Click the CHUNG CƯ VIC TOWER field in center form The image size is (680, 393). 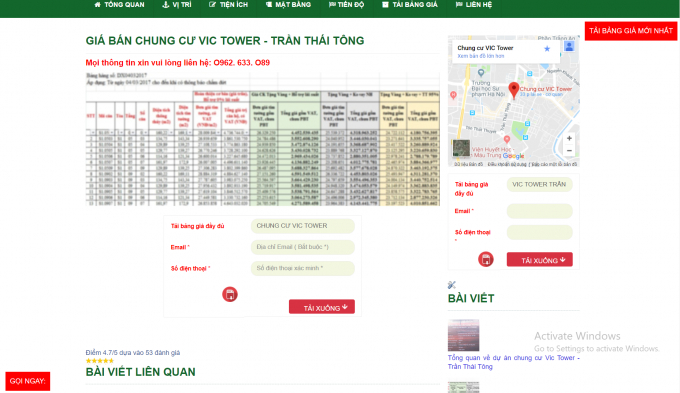pos(303,226)
